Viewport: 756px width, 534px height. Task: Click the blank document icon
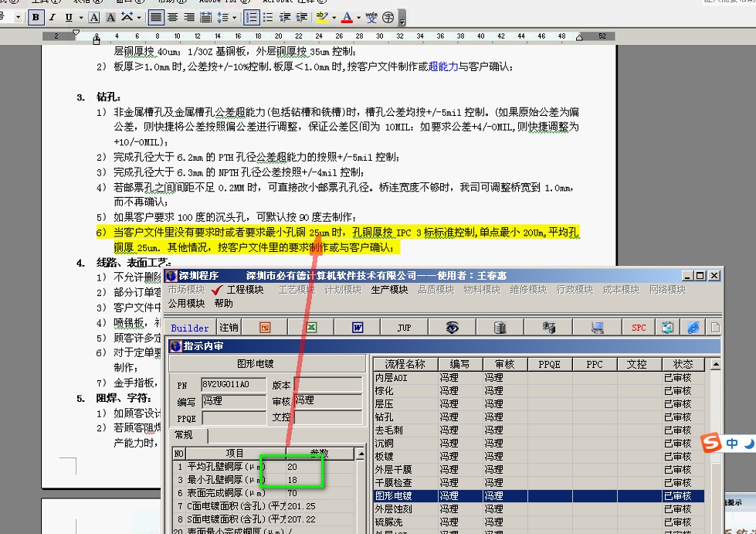714,328
